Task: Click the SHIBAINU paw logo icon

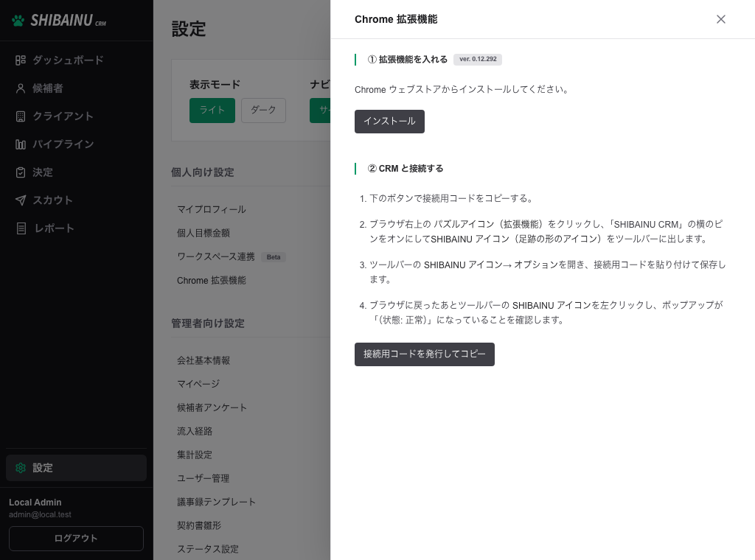Action: (x=18, y=21)
